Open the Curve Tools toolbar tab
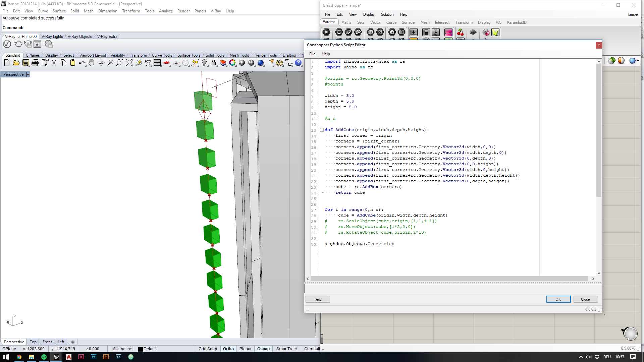This screenshot has width=644, height=362. click(162, 55)
